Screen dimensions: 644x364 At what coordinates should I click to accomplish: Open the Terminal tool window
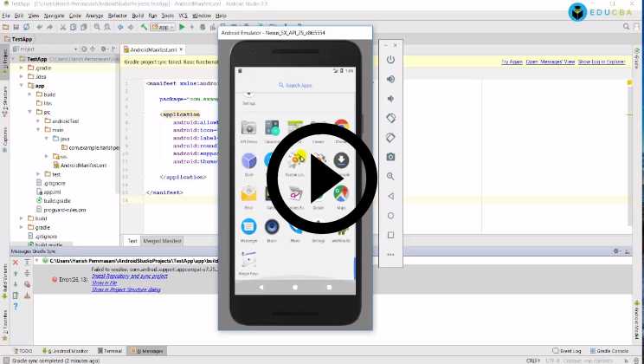pos(112,351)
